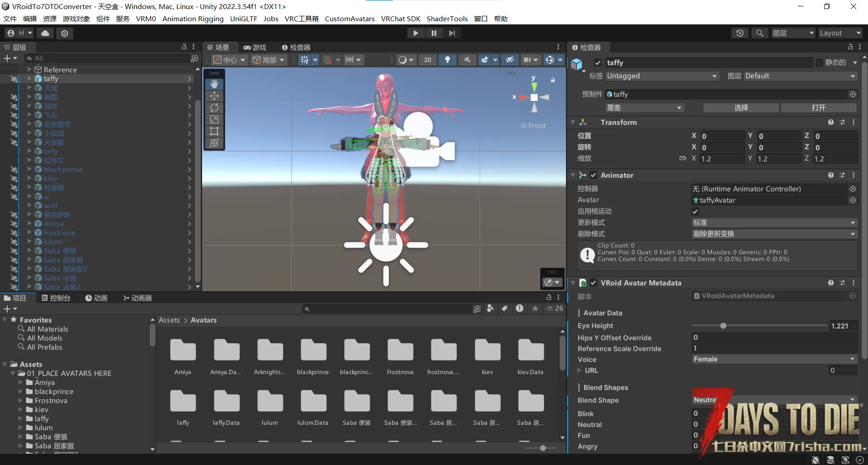The image size is (868, 465).
Task: Open the VRChat SDK menu
Action: click(400, 19)
